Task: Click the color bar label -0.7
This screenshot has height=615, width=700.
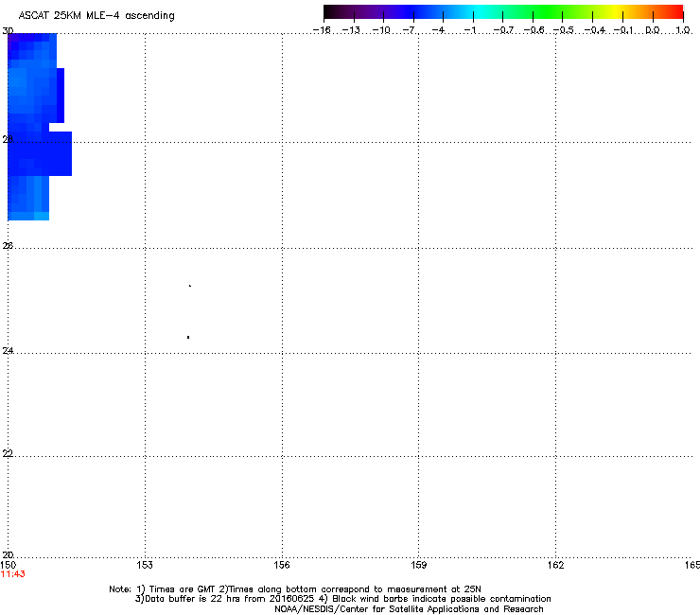Action: pos(503,30)
